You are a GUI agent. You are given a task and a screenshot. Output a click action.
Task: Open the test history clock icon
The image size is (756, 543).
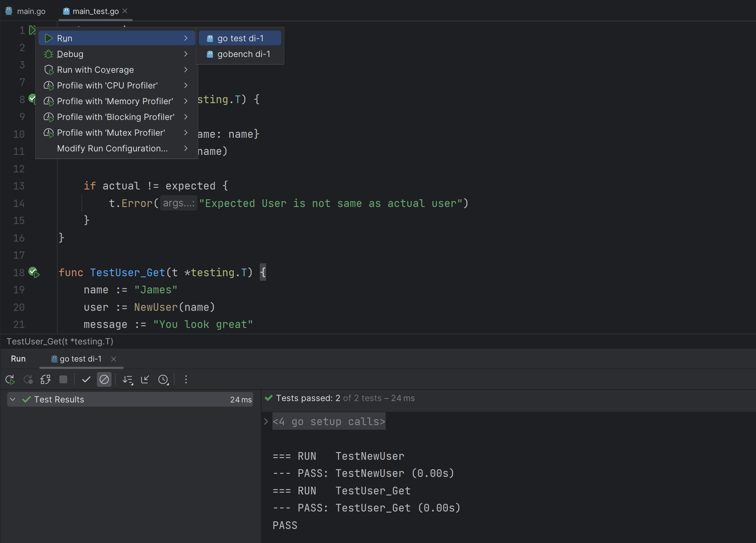163,380
